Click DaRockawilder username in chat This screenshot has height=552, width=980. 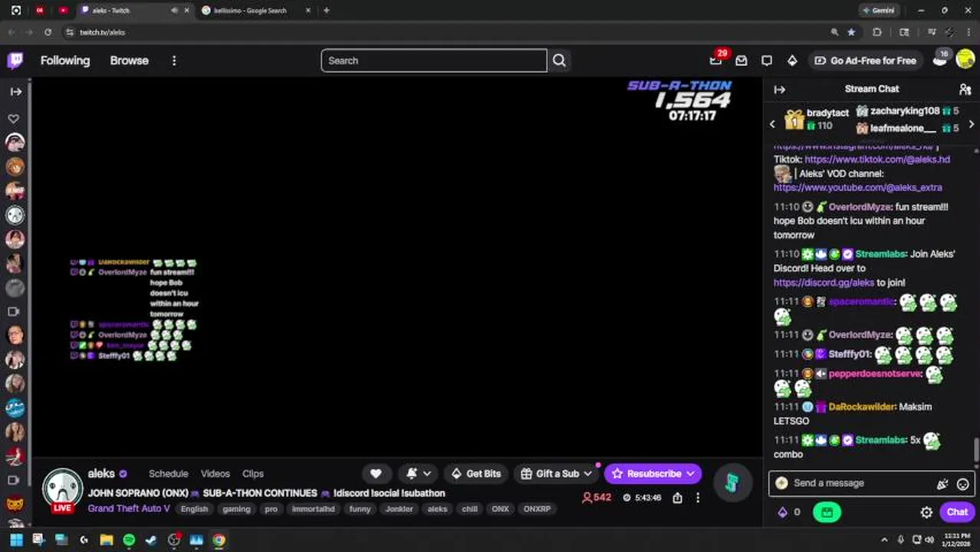tap(862, 407)
